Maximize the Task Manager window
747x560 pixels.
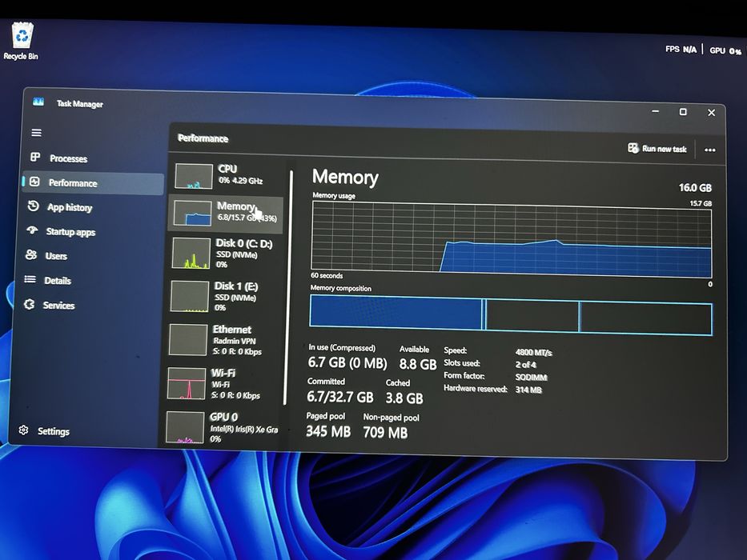683,112
